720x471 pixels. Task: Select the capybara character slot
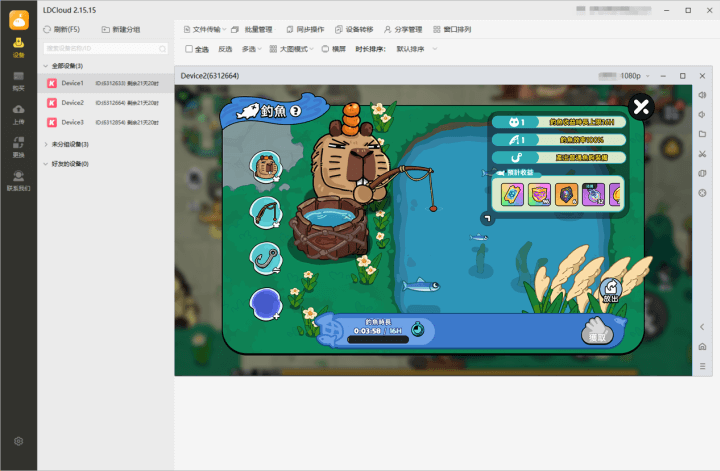pos(266,166)
